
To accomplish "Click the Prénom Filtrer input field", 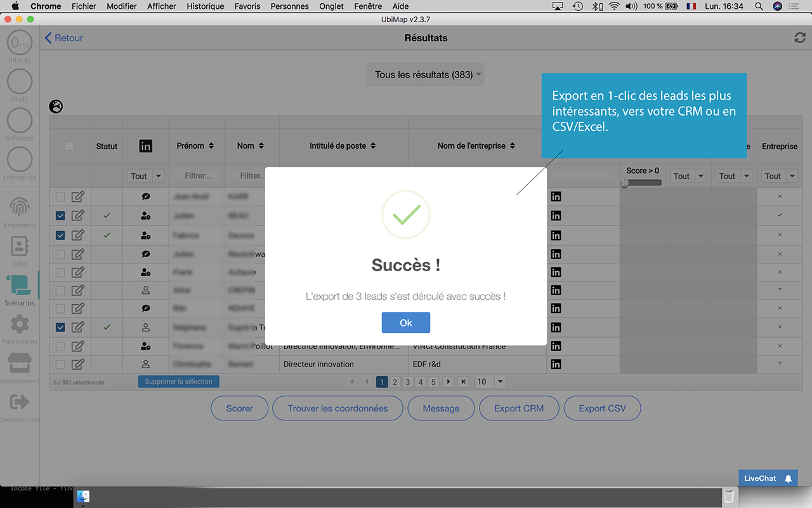I will point(198,176).
